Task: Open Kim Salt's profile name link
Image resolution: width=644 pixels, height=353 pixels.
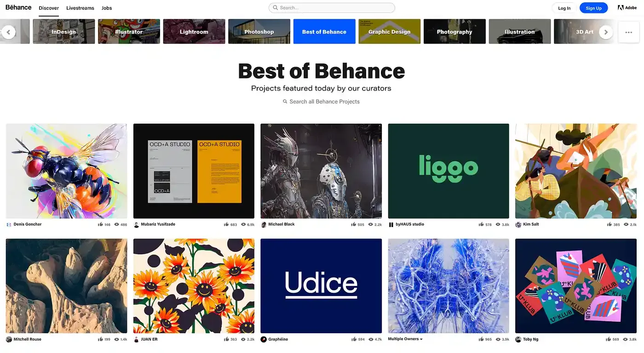Action: pos(531,224)
